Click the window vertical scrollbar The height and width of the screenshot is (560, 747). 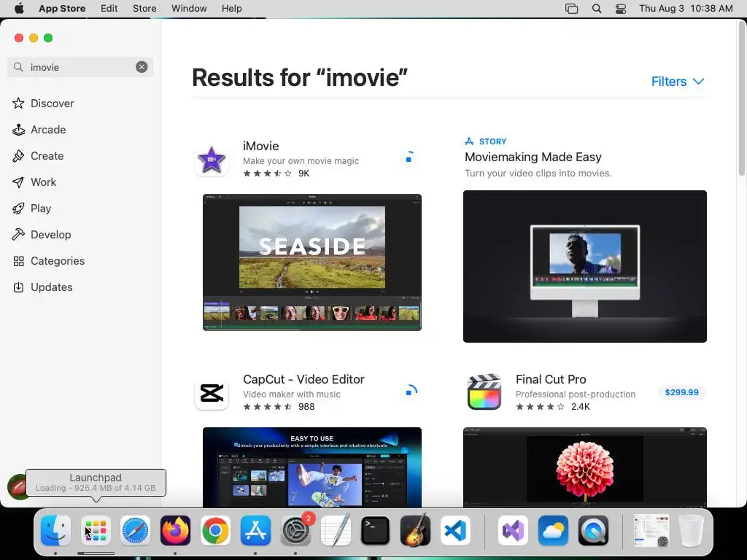[x=742, y=98]
